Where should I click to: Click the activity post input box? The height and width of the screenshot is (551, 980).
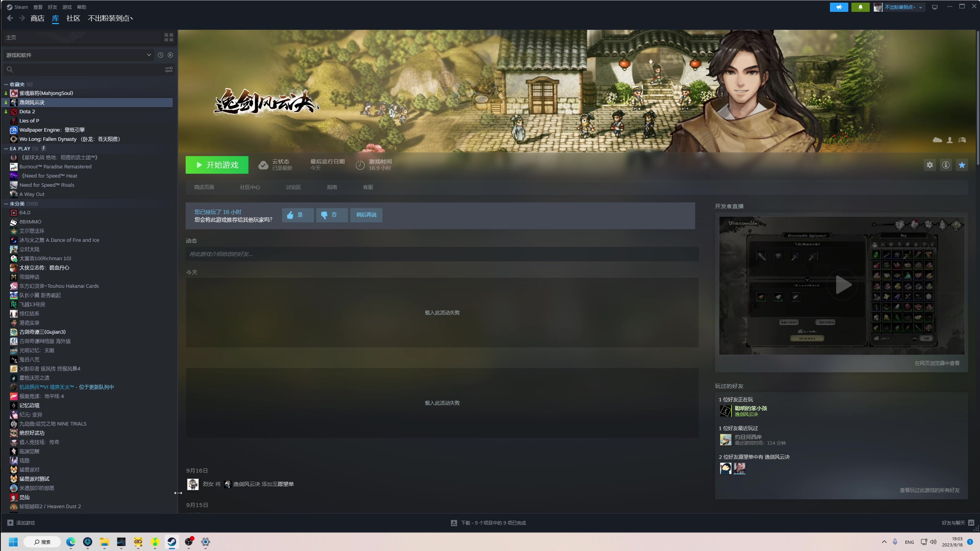442,254
